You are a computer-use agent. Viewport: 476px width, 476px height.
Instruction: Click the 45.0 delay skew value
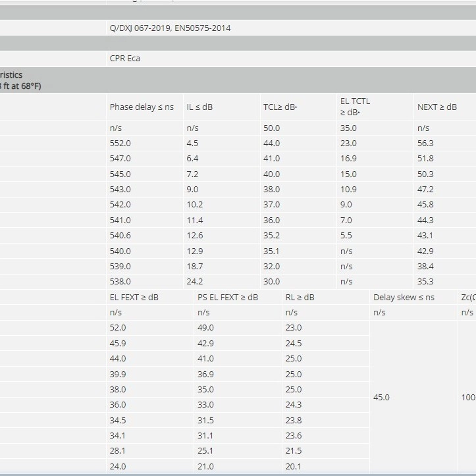381,398
